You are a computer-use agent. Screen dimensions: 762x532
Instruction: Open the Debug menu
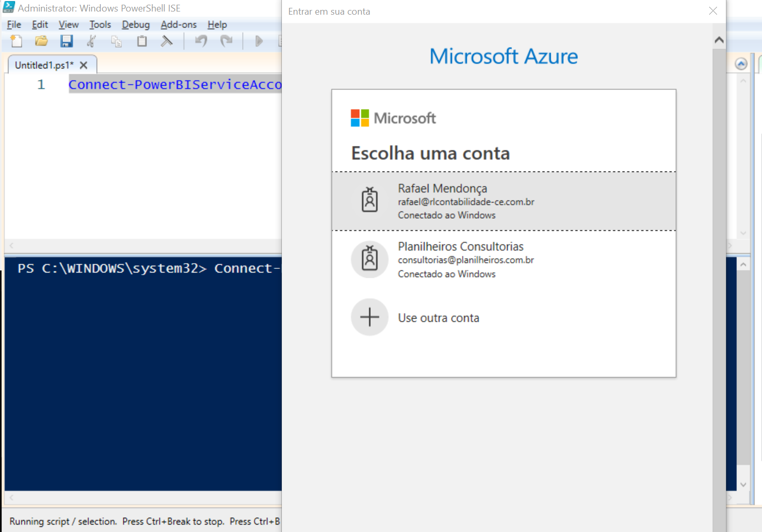(135, 24)
